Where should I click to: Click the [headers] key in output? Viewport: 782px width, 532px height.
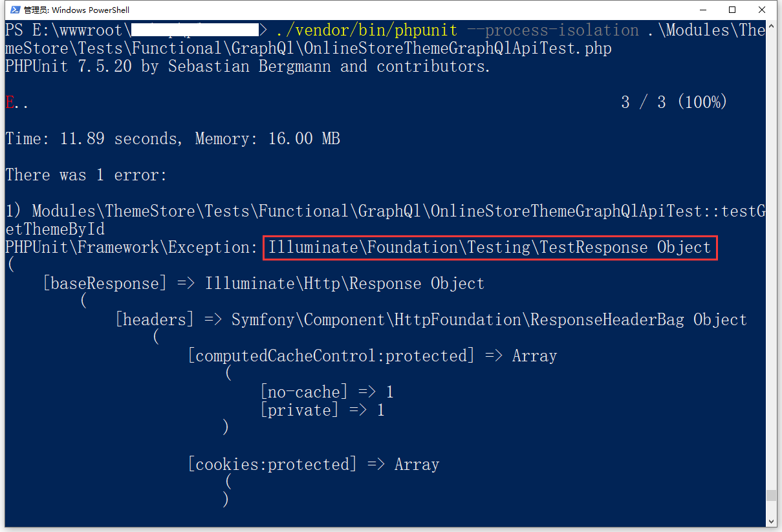coord(155,320)
